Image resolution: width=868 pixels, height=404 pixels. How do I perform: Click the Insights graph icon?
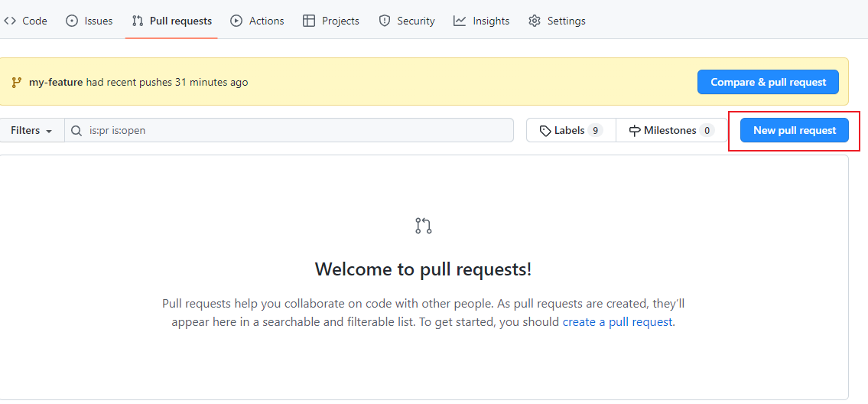(x=460, y=21)
